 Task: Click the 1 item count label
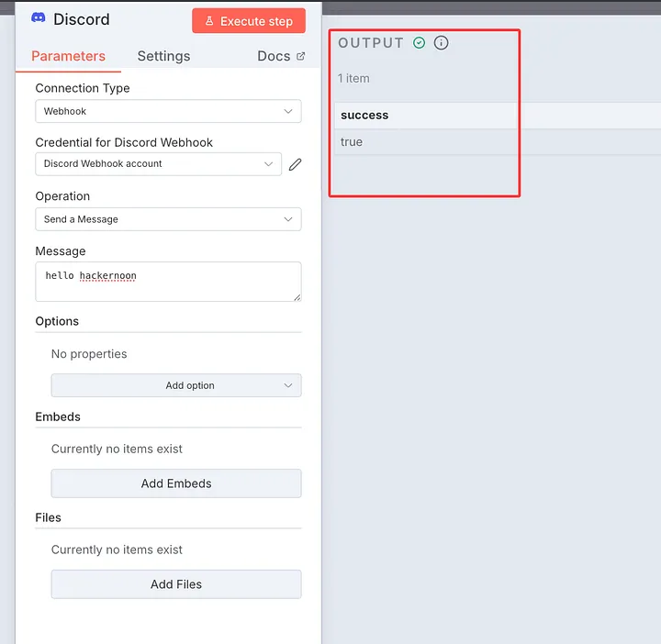pos(353,79)
